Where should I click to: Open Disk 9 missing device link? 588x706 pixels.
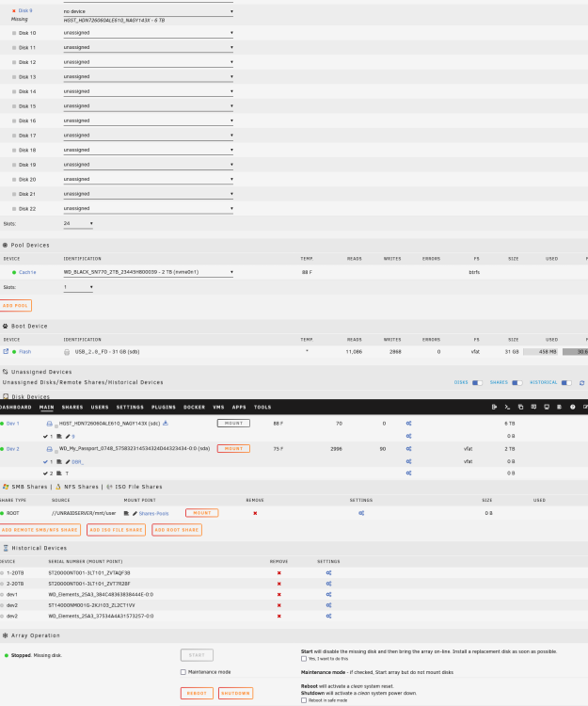[x=25, y=10]
